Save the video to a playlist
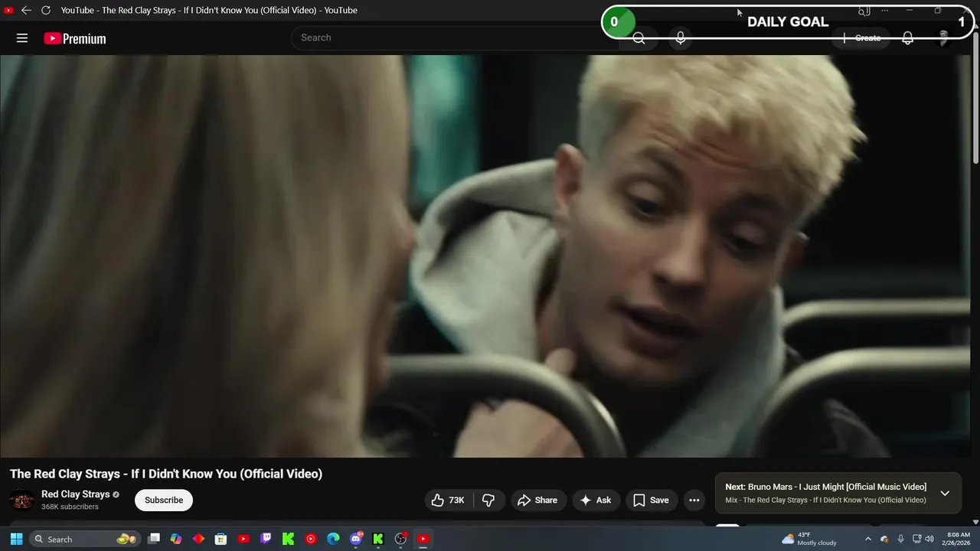The width and height of the screenshot is (980, 551). point(651,500)
